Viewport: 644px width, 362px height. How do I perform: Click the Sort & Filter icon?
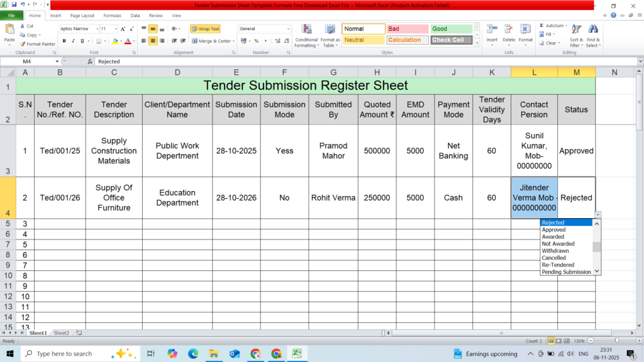pyautogui.click(x=576, y=30)
